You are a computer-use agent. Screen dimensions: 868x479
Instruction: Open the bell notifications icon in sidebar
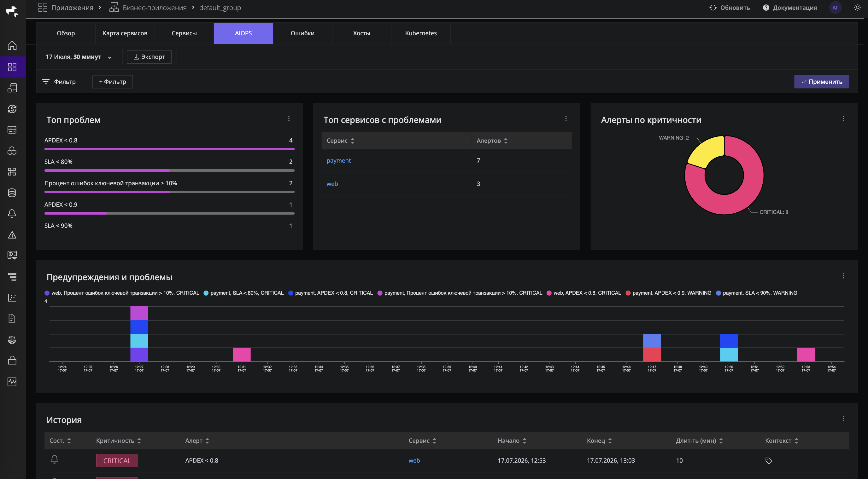[12, 213]
